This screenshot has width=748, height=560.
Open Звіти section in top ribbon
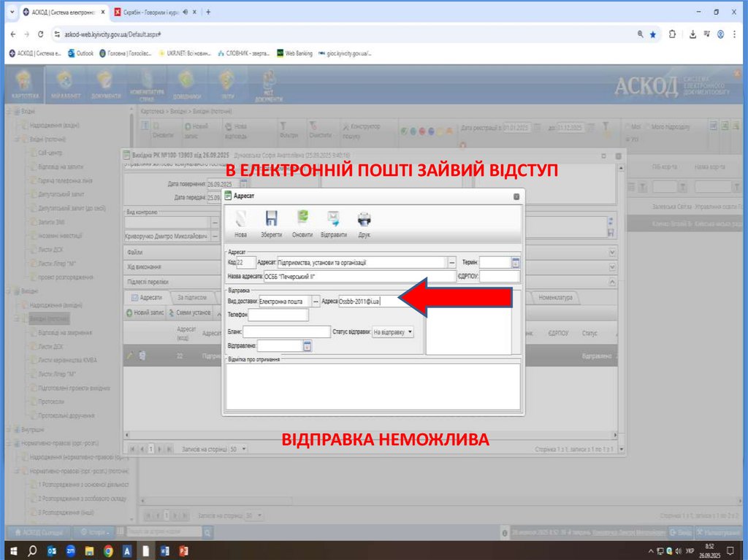(x=228, y=85)
